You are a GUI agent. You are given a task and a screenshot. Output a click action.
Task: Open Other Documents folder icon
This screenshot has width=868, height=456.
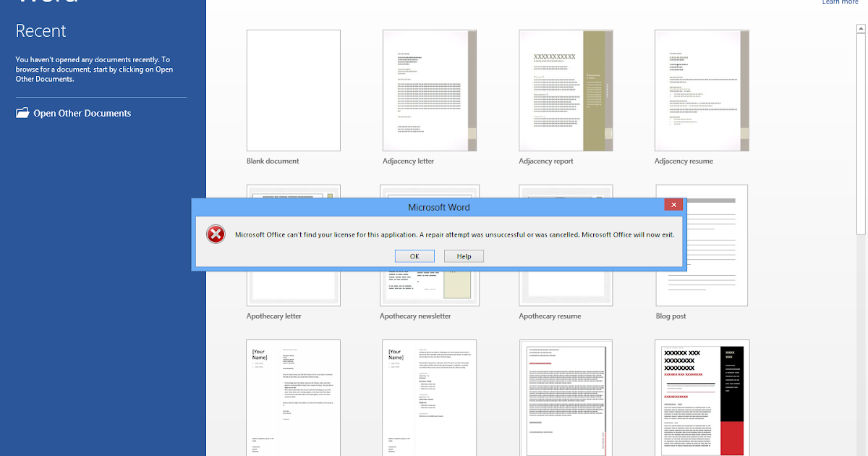point(22,113)
